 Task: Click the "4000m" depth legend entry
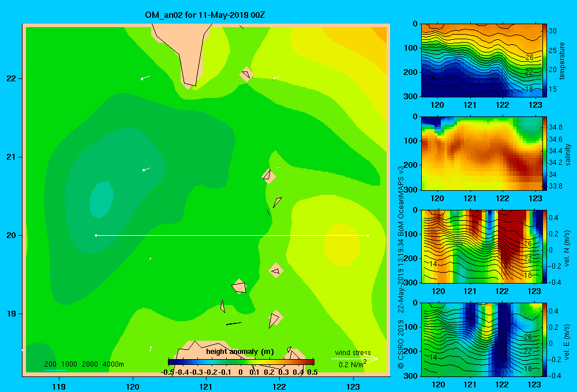tap(113, 364)
